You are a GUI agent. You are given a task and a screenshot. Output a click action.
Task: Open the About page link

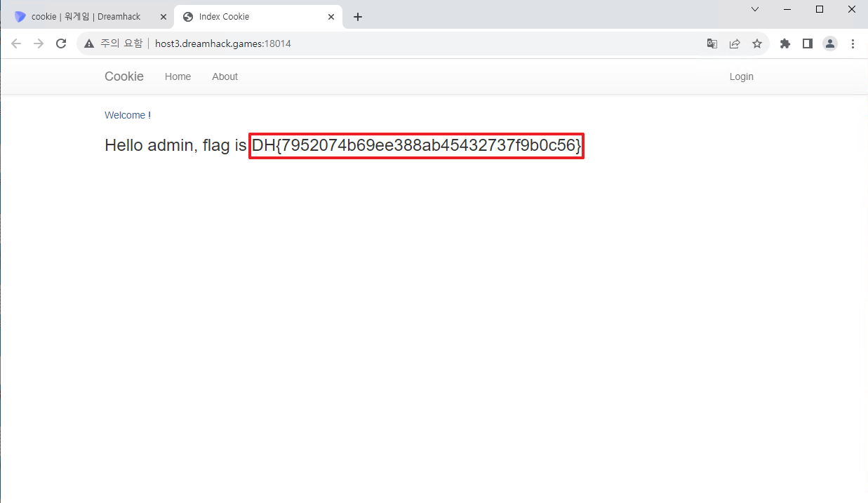coord(225,76)
